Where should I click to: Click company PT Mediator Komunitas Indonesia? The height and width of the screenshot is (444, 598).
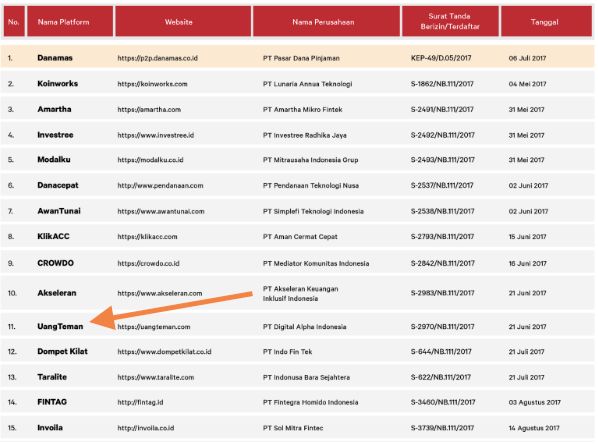[316, 264]
